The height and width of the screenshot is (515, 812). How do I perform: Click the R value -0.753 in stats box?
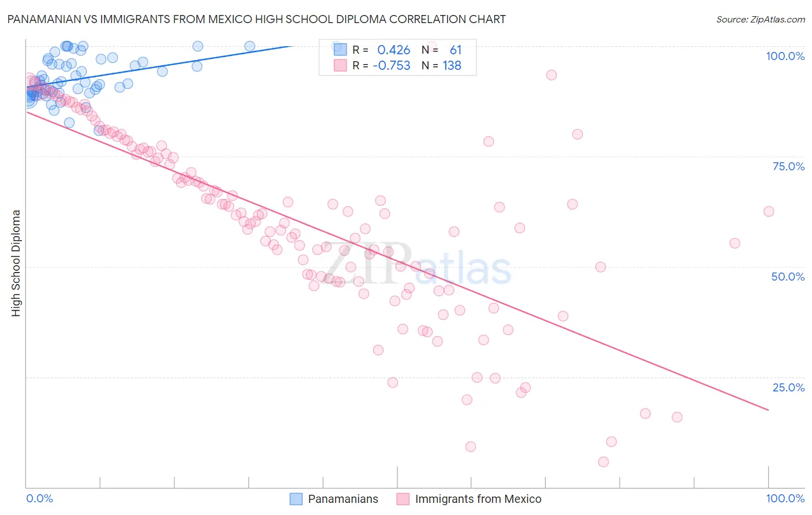click(392, 65)
